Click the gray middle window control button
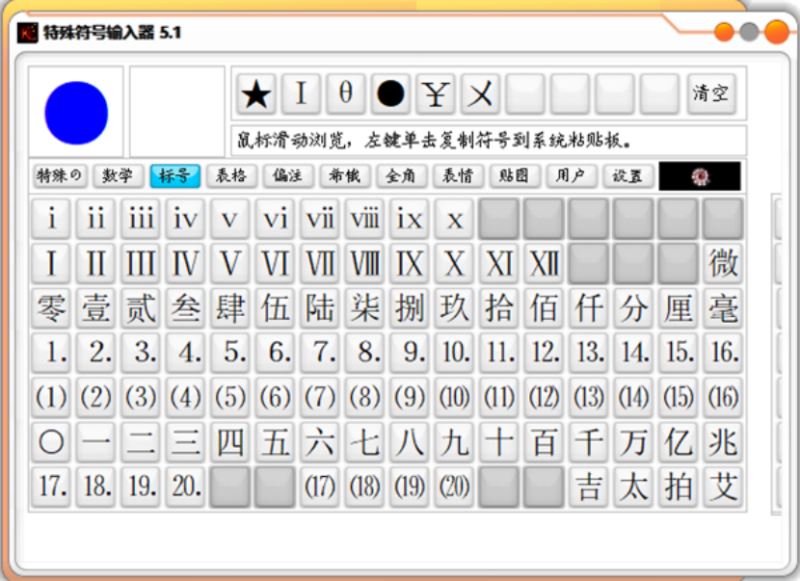This screenshot has height=581, width=800. tap(748, 32)
